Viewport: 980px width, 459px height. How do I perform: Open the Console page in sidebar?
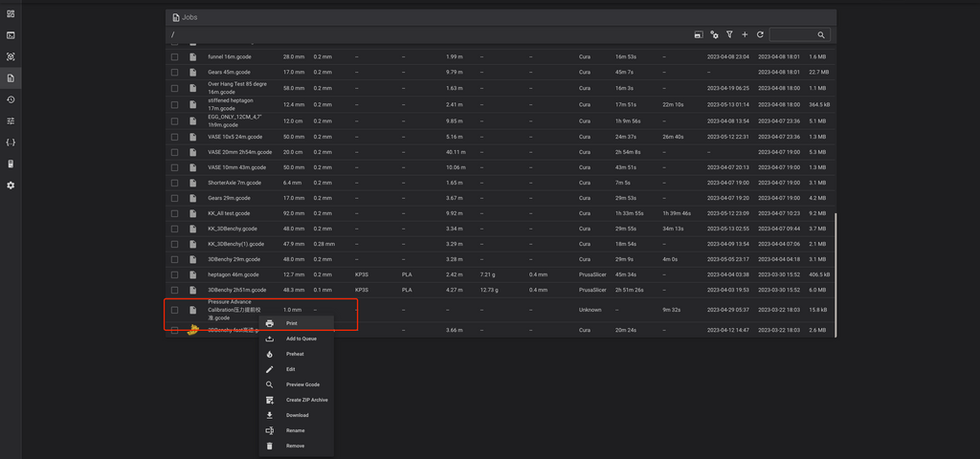tap(10, 35)
